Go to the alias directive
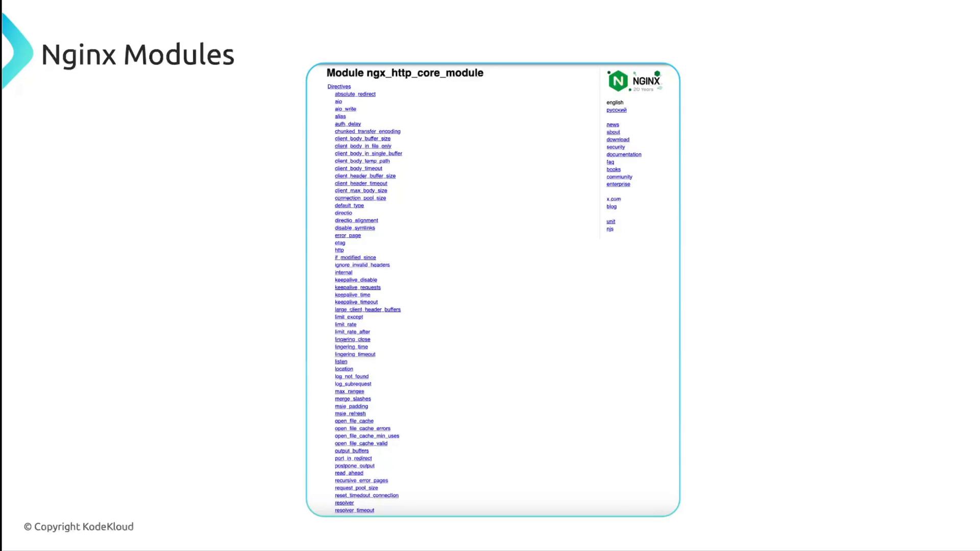 point(340,116)
